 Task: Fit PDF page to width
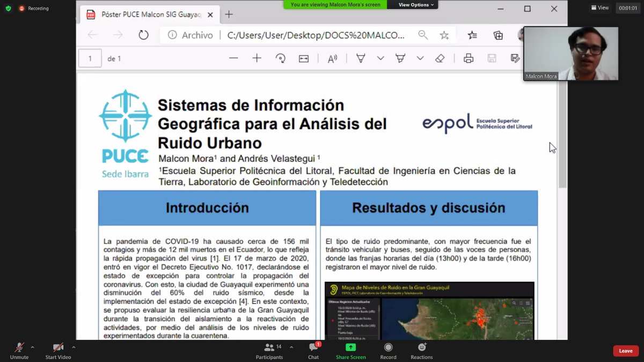tap(304, 58)
